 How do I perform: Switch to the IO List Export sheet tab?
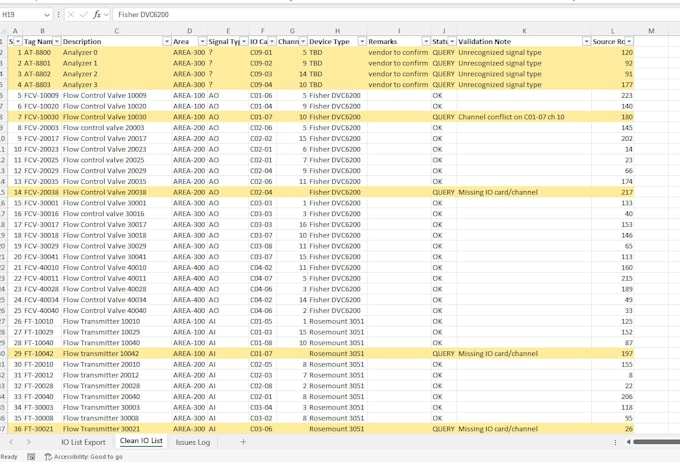pos(83,442)
